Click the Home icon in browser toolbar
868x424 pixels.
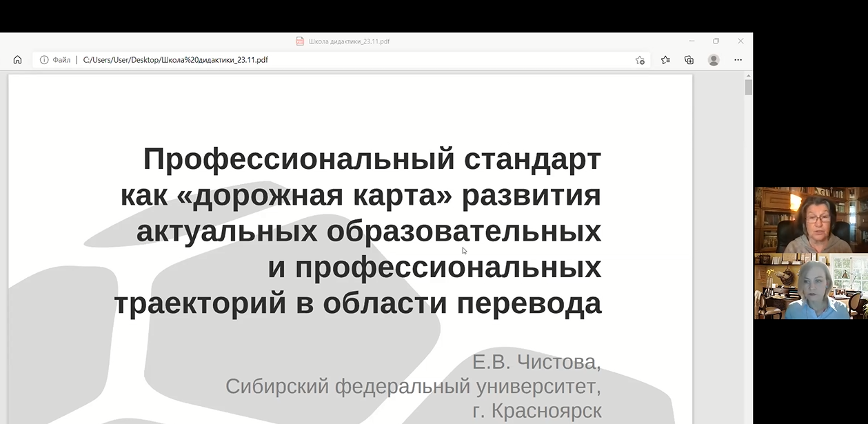coord(18,60)
